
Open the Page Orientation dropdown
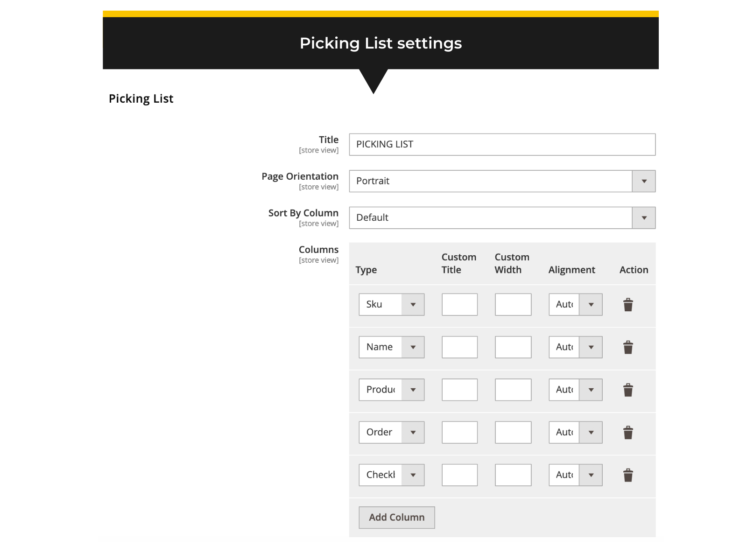[644, 181]
